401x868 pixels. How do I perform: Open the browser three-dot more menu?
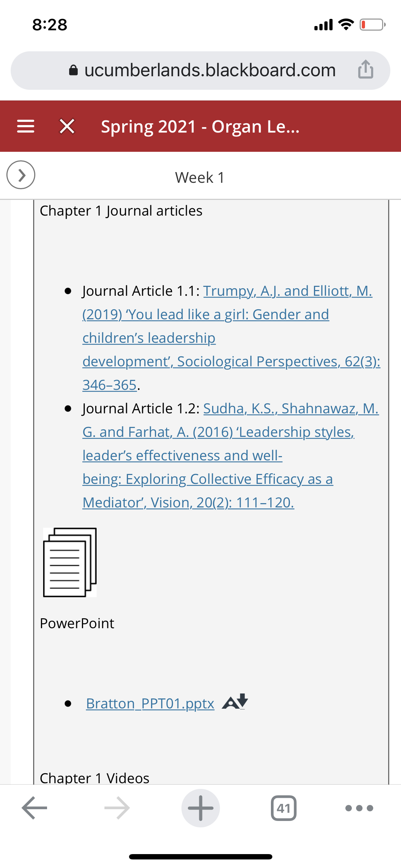(x=359, y=808)
